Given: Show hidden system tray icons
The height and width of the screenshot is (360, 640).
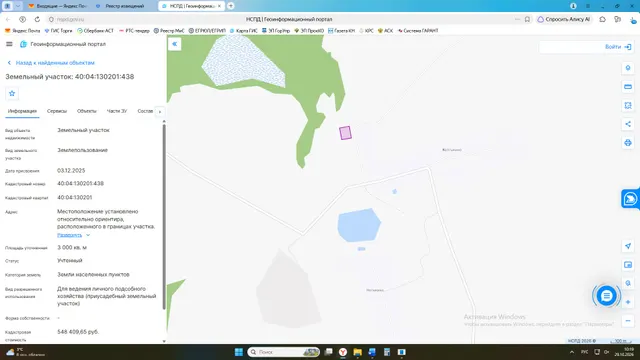Looking at the screenshot, I should pos(572,352).
